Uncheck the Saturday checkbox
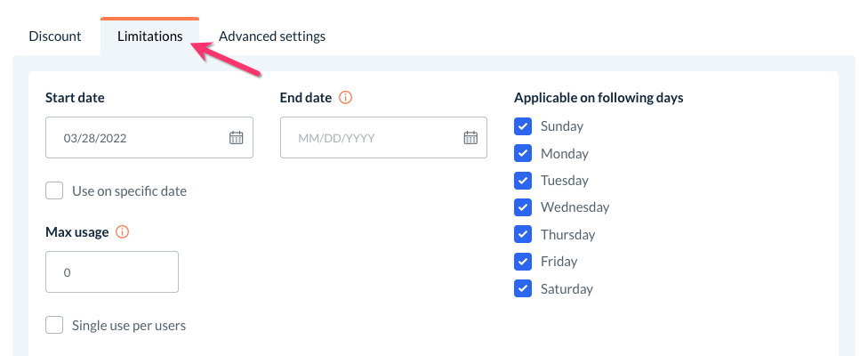This screenshot has height=356, width=868. point(523,289)
